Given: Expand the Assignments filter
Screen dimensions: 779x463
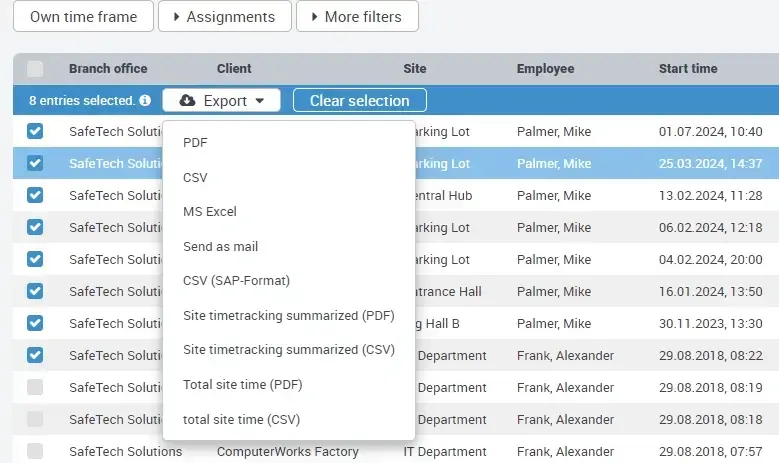Looking at the screenshot, I should click(x=225, y=16).
